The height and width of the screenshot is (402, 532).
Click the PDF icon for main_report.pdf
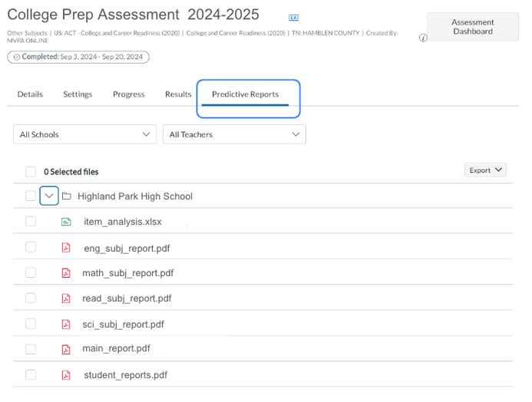pos(66,349)
